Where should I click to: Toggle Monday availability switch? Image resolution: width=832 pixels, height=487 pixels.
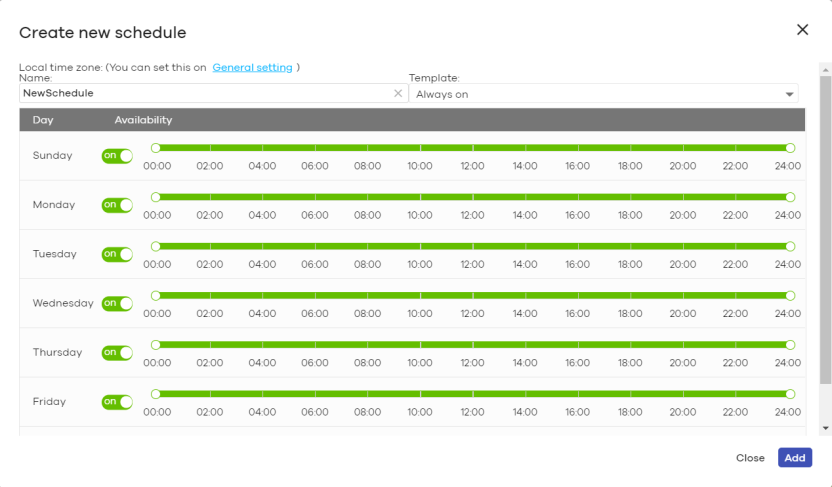click(117, 205)
